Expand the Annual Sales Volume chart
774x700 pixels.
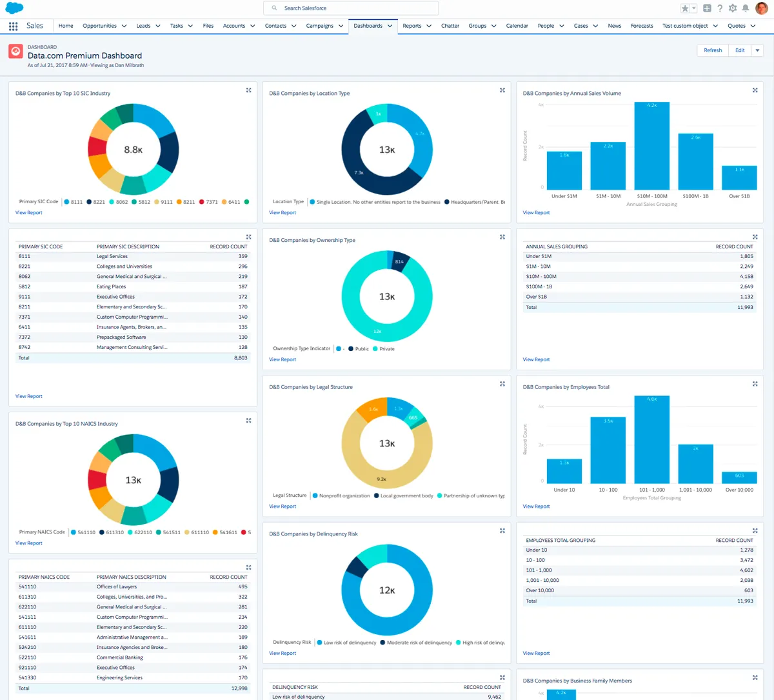755,90
